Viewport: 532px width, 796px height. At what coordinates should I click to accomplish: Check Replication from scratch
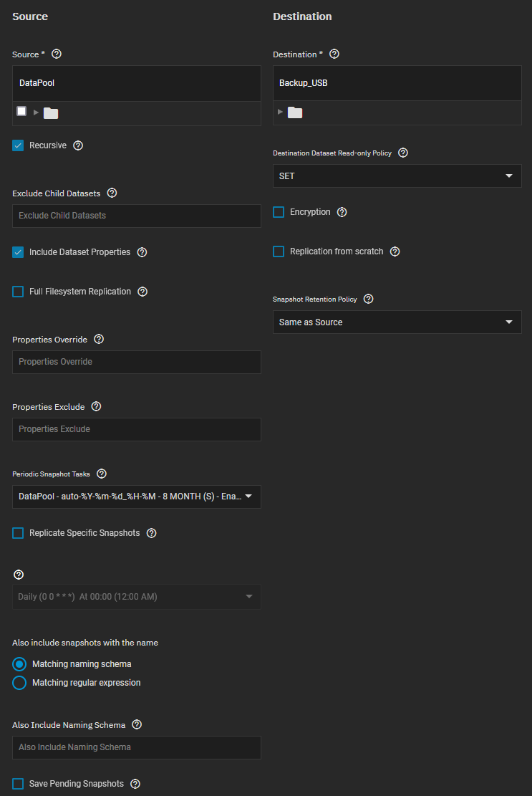279,251
